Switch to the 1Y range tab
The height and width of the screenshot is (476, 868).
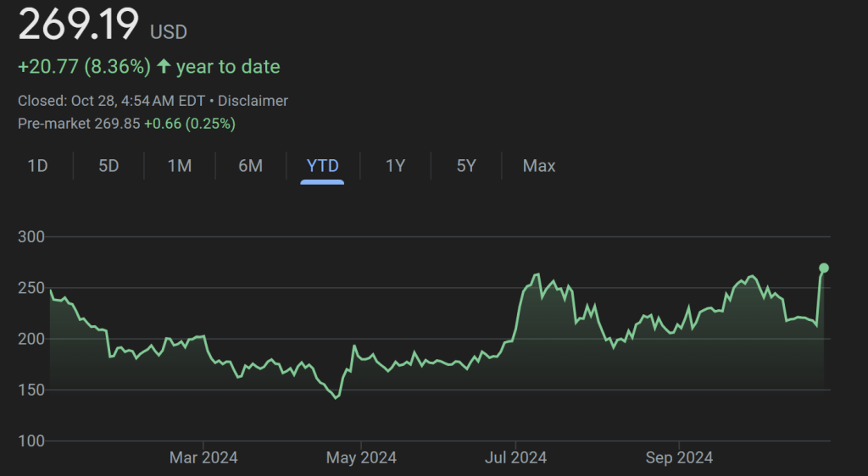395,166
